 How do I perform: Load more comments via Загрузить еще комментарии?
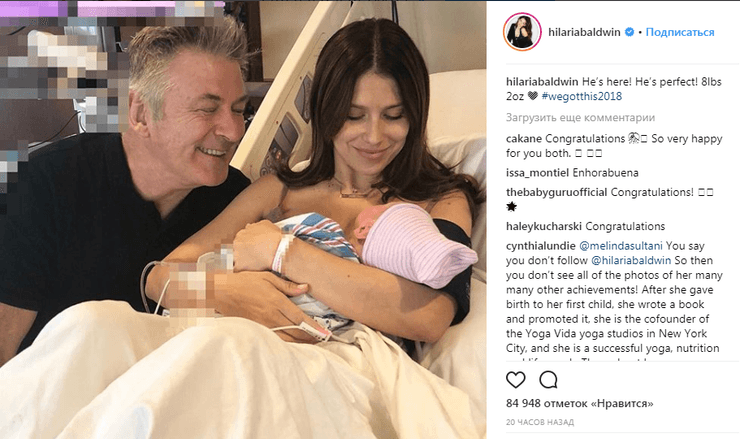click(x=580, y=118)
